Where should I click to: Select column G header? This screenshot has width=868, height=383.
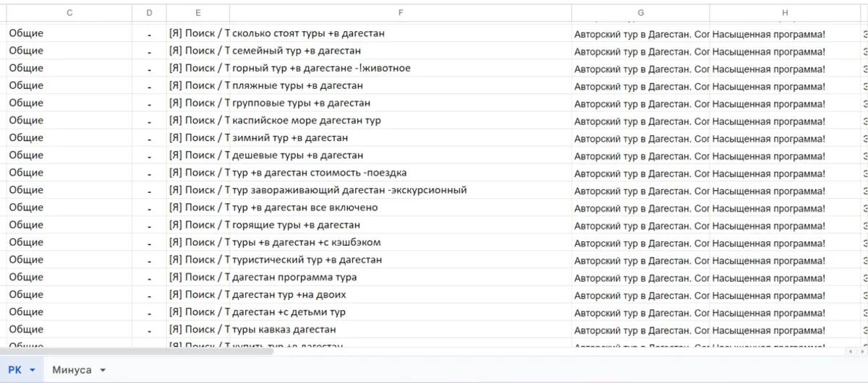click(x=641, y=12)
